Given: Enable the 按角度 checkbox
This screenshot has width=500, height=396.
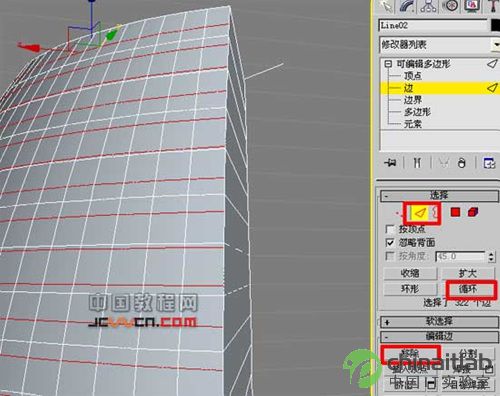Looking at the screenshot, I should [389, 256].
